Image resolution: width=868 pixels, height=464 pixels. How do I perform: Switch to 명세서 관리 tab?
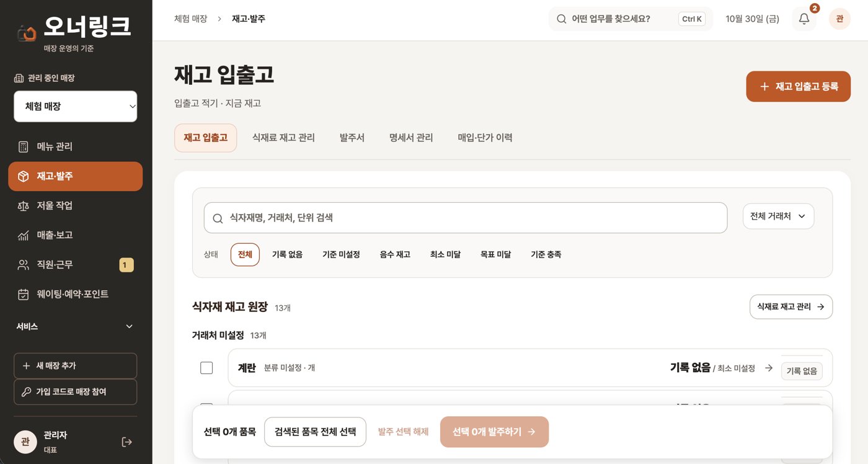pyautogui.click(x=411, y=138)
